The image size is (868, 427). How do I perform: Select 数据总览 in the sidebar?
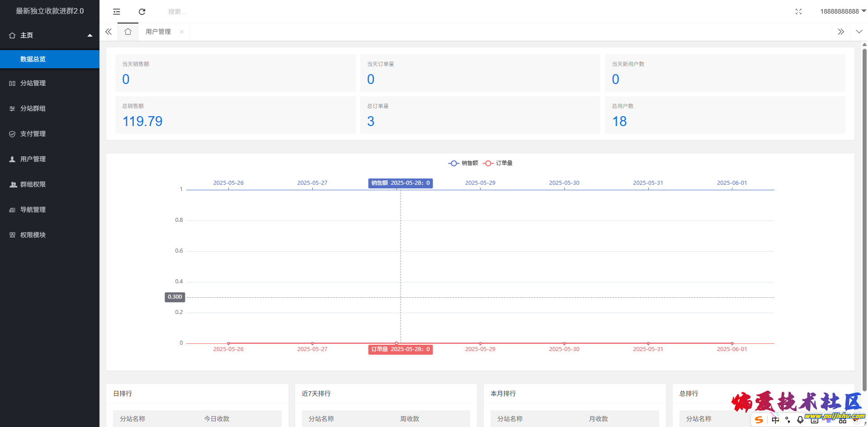point(33,59)
